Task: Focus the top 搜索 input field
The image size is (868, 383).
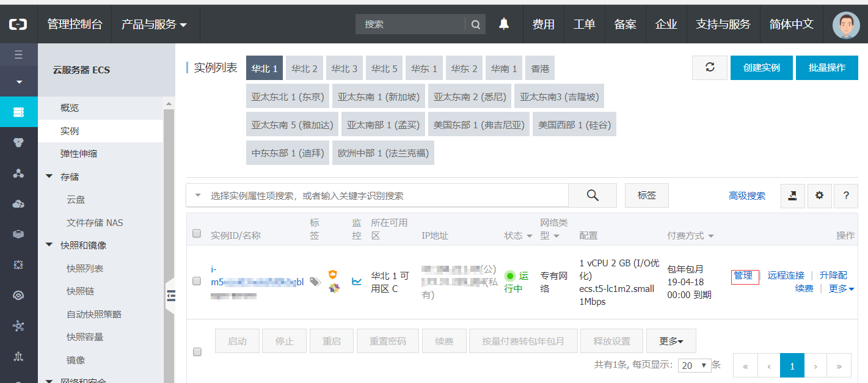Action: pyautogui.click(x=410, y=24)
